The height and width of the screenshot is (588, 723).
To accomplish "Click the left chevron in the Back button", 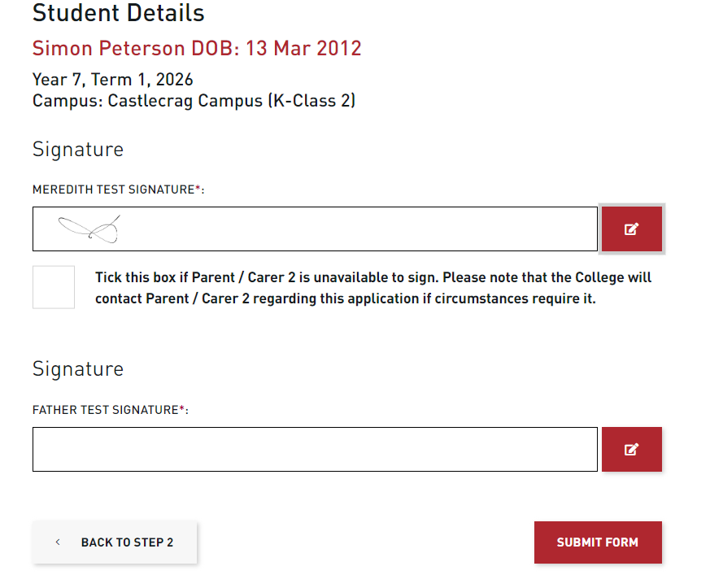I will pyautogui.click(x=58, y=542).
